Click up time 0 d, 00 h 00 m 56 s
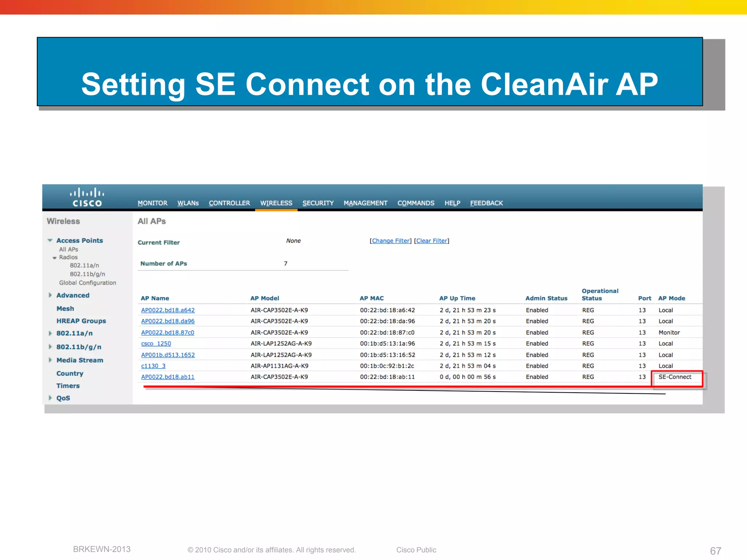This screenshot has width=747, height=560. (x=468, y=377)
